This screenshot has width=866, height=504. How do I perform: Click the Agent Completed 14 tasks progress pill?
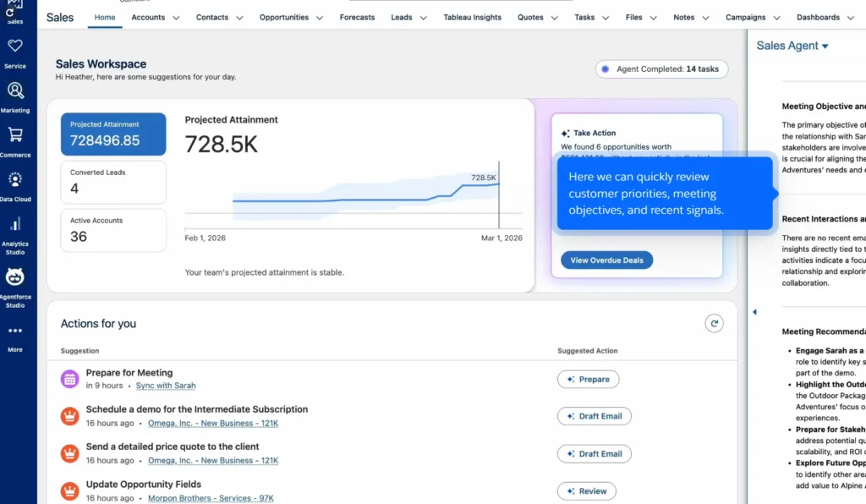[x=660, y=68]
